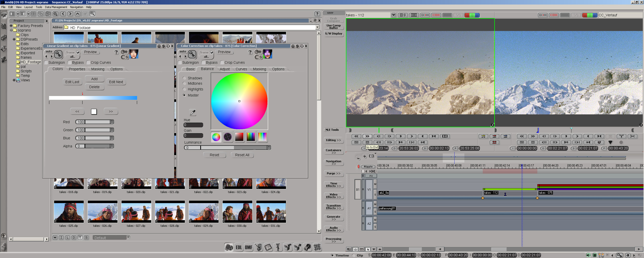
Task: Expand the Factory Presets folder
Action: click(11, 26)
